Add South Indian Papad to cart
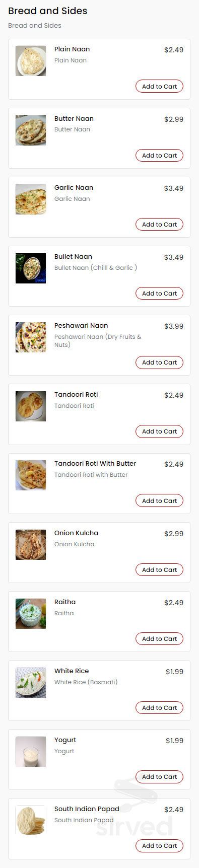Screen dimensions: 199x868 [x=159, y=846]
